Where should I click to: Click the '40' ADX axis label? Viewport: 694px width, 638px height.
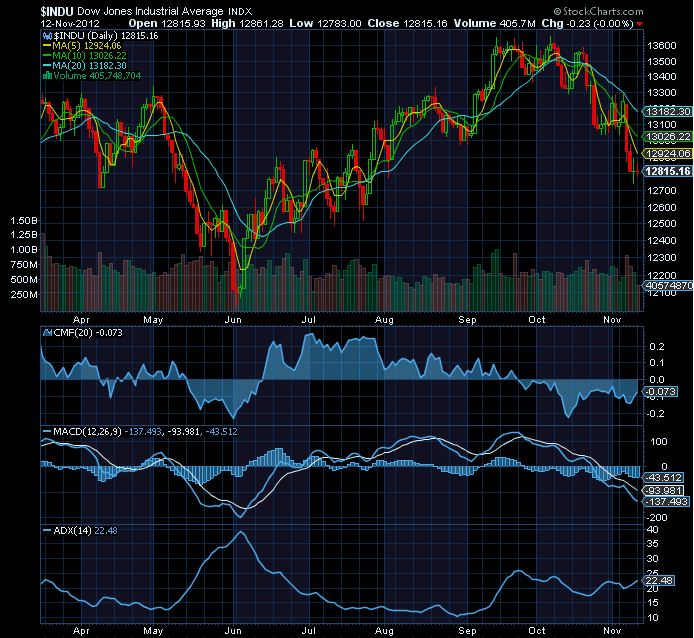coord(652,530)
